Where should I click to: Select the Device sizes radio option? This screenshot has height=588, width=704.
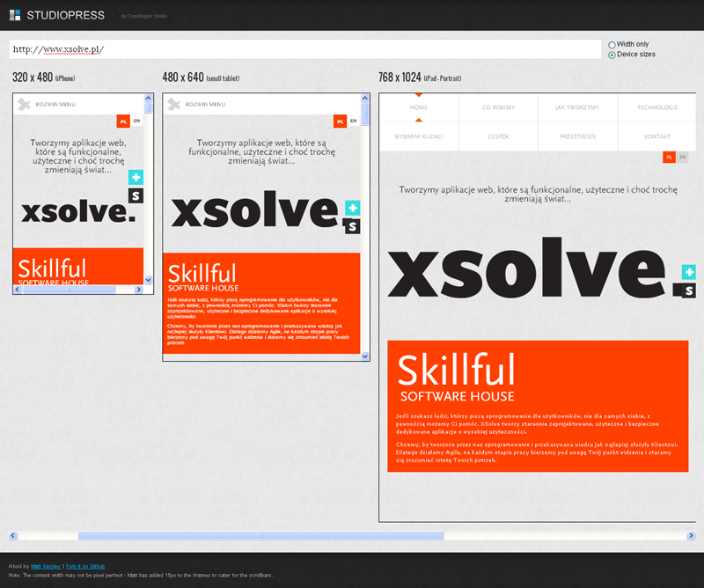[x=612, y=55]
